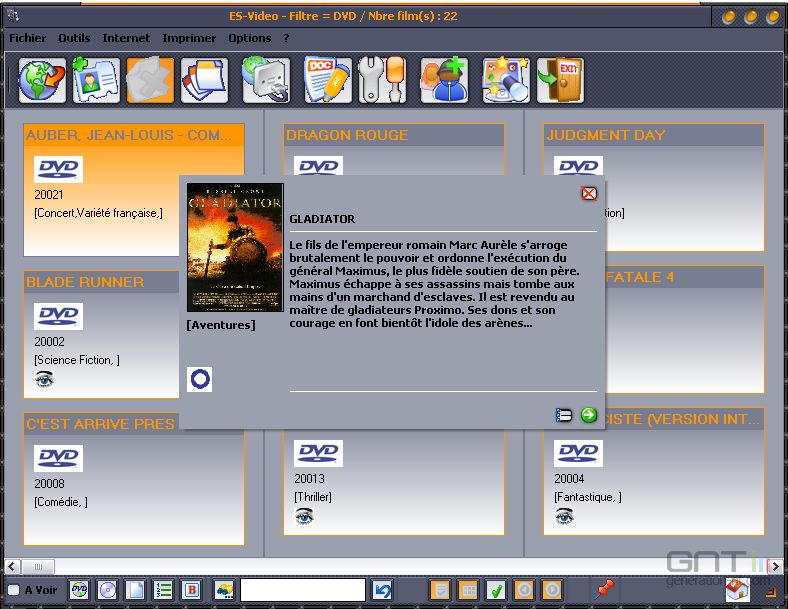Toggle the eye icon on the Thriller 20013 card

(x=304, y=516)
